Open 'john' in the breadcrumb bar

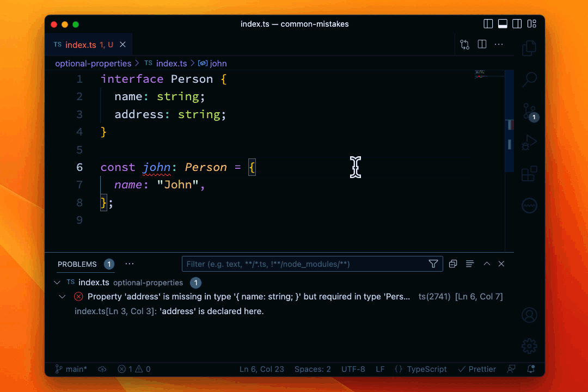pyautogui.click(x=218, y=63)
